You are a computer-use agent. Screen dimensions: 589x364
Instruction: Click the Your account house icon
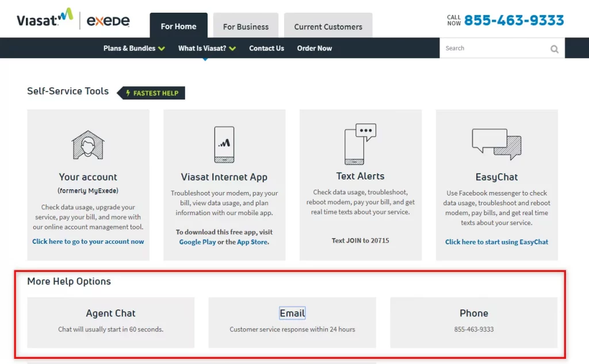88,145
